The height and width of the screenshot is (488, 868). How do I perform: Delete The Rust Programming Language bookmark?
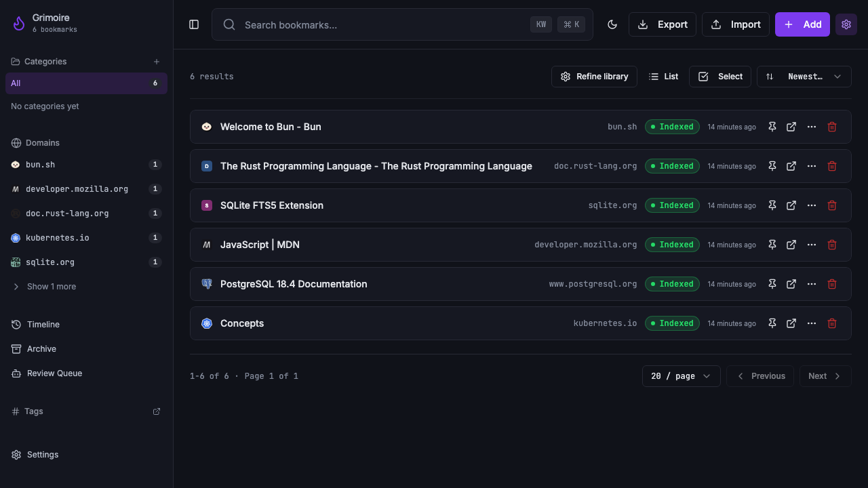pos(832,166)
